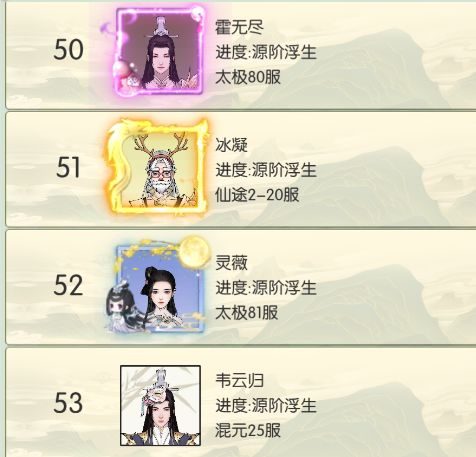Select rank number 50
Screen dimensions: 476x457
point(68,50)
